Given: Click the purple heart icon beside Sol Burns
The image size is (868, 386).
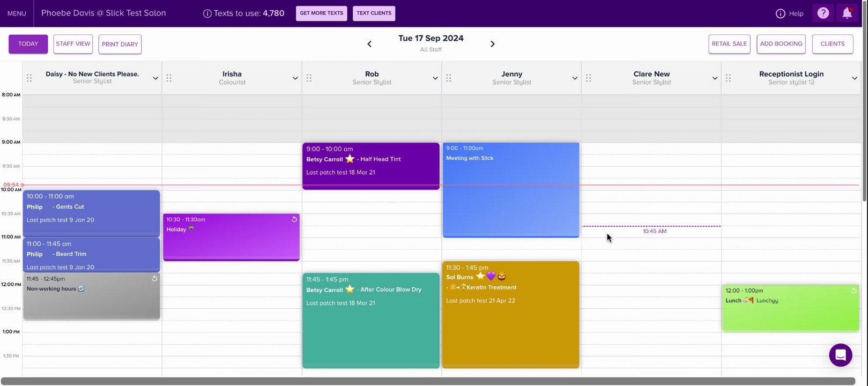Looking at the screenshot, I should tap(491, 276).
